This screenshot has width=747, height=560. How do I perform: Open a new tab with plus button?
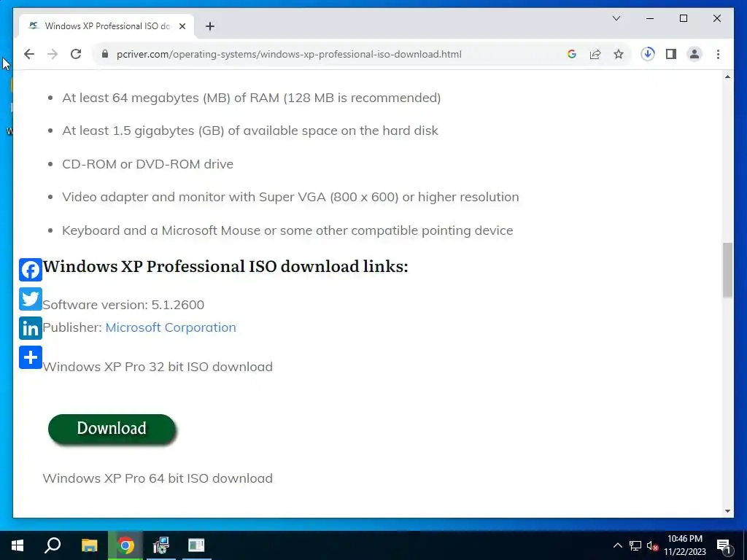[209, 26]
